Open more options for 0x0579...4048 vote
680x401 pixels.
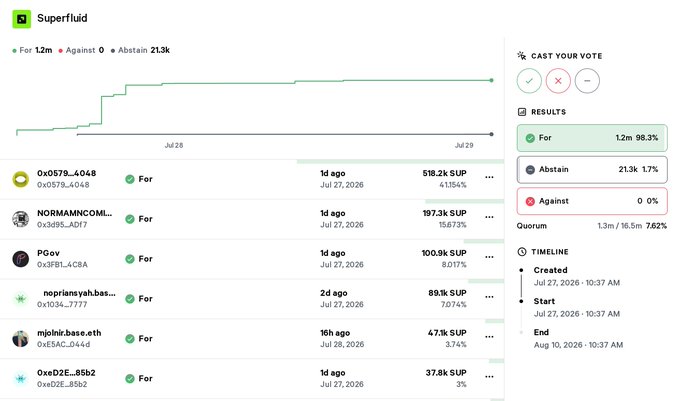[x=489, y=177]
